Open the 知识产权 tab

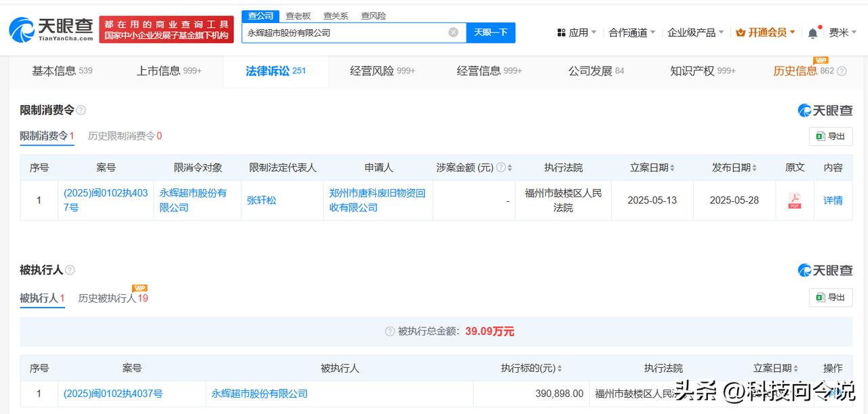(703, 71)
